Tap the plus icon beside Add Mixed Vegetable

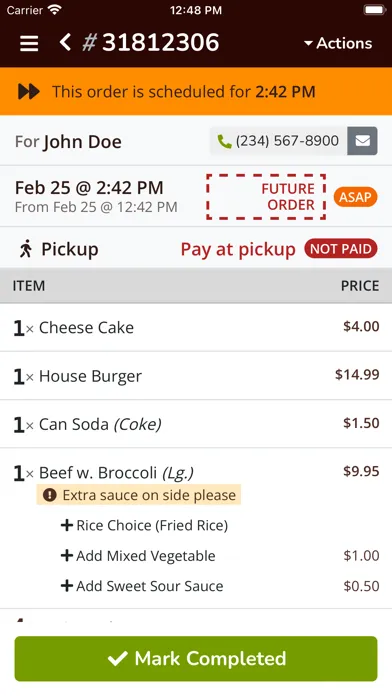[x=67, y=555]
